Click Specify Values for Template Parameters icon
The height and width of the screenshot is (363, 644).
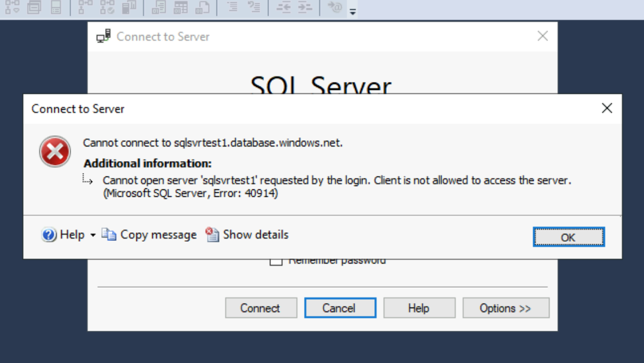pos(334,7)
